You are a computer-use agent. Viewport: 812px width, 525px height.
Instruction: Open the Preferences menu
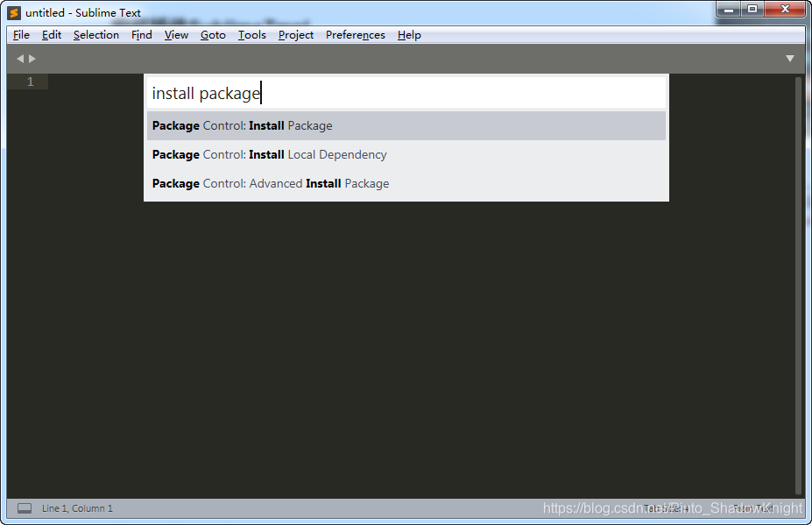click(x=356, y=35)
